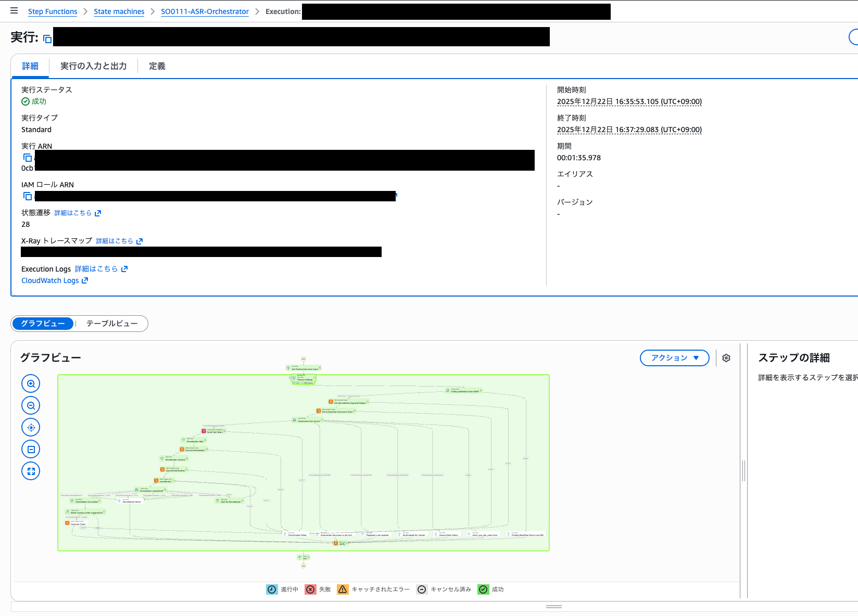Open SO0111-ASR-Orchestrator state machine link
Screen dimensions: 858x616
(x=205, y=11)
